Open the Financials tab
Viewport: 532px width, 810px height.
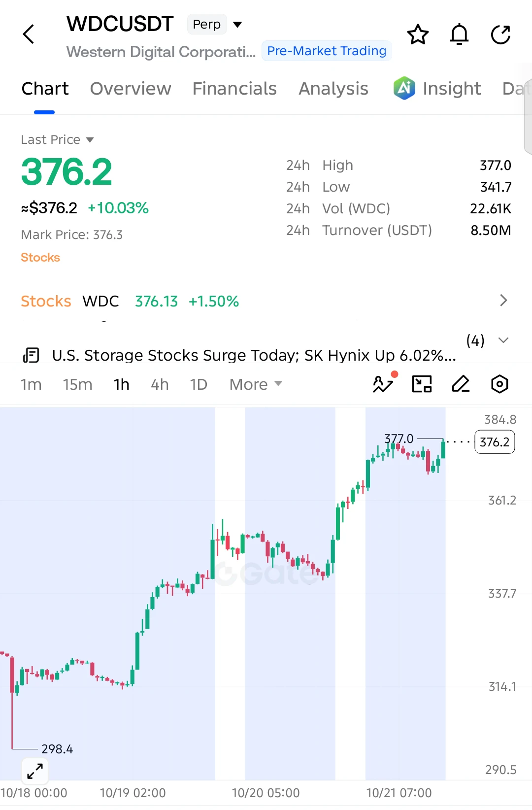coord(234,89)
